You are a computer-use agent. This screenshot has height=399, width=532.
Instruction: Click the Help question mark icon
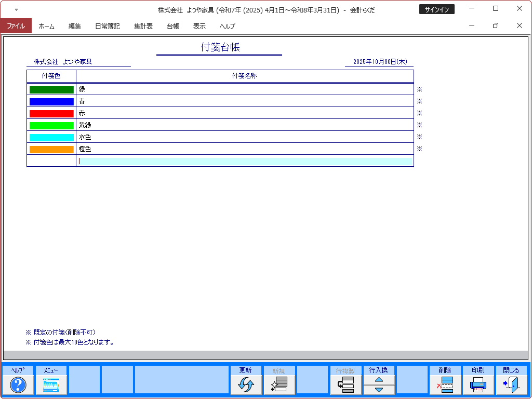(18, 385)
